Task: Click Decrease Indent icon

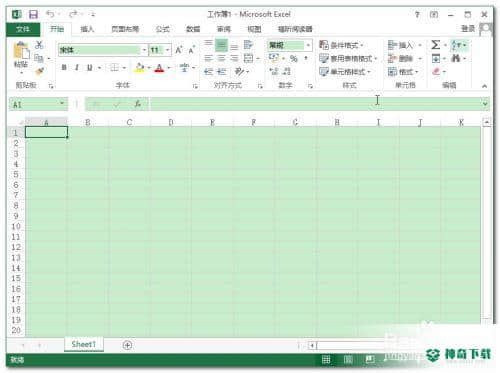Action: [x=208, y=71]
